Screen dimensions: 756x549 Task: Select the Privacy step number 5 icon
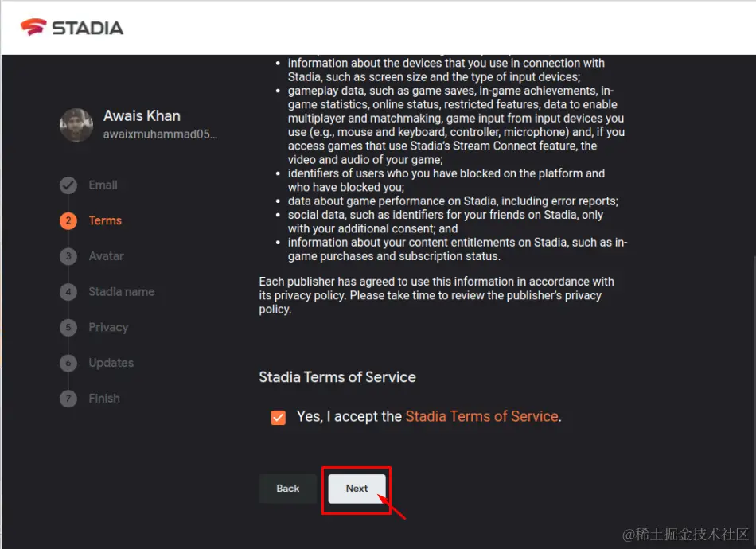(68, 327)
